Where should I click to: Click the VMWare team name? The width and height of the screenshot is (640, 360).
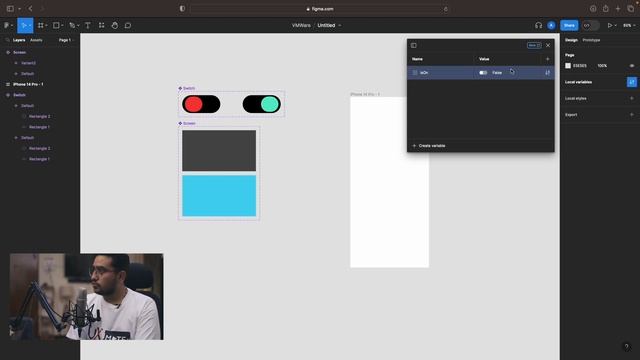[x=301, y=25]
